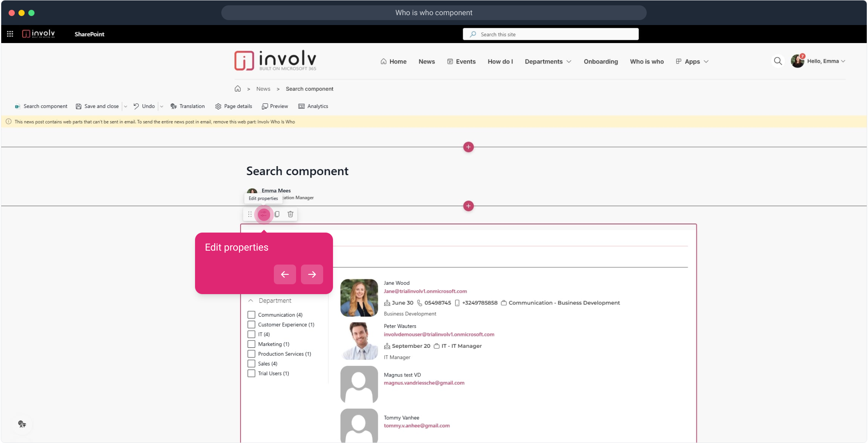868x443 pixels.
Task: Click Undo in the command bar
Action: (x=144, y=106)
